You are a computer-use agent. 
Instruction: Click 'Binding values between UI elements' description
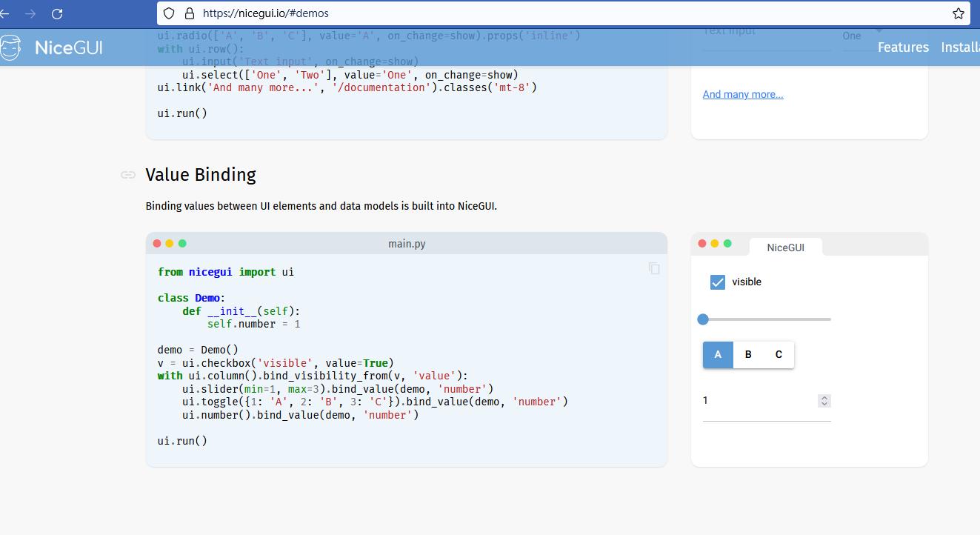[x=321, y=206]
